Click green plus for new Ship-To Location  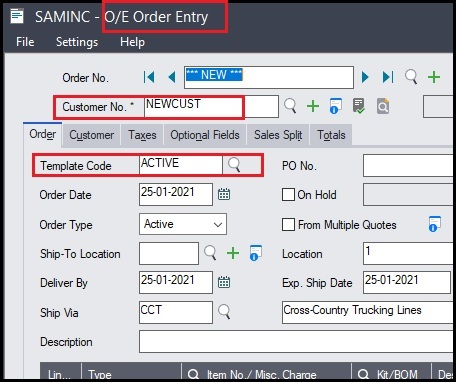coord(233,253)
